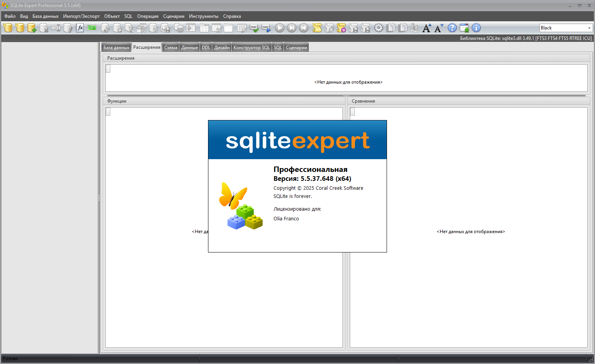Open the fx functions notebook icon
595x364 pixels.
point(80,28)
